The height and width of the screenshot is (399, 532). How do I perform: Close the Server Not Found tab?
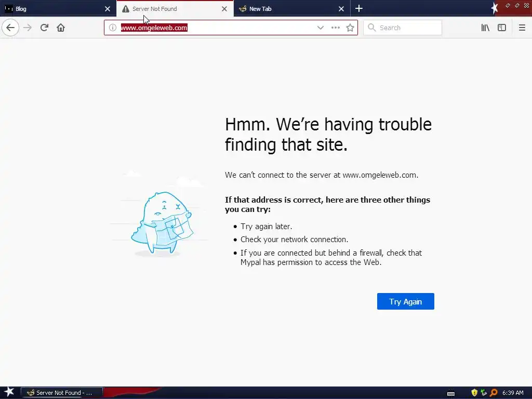pyautogui.click(x=224, y=9)
